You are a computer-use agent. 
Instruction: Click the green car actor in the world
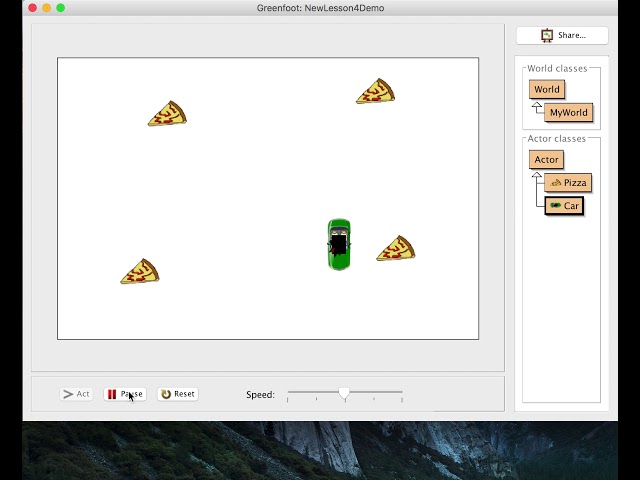click(x=339, y=244)
